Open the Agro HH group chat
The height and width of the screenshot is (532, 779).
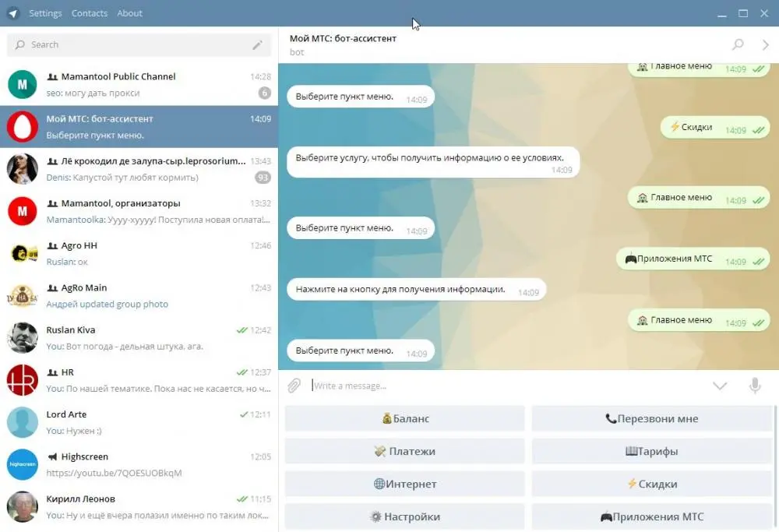click(139, 253)
